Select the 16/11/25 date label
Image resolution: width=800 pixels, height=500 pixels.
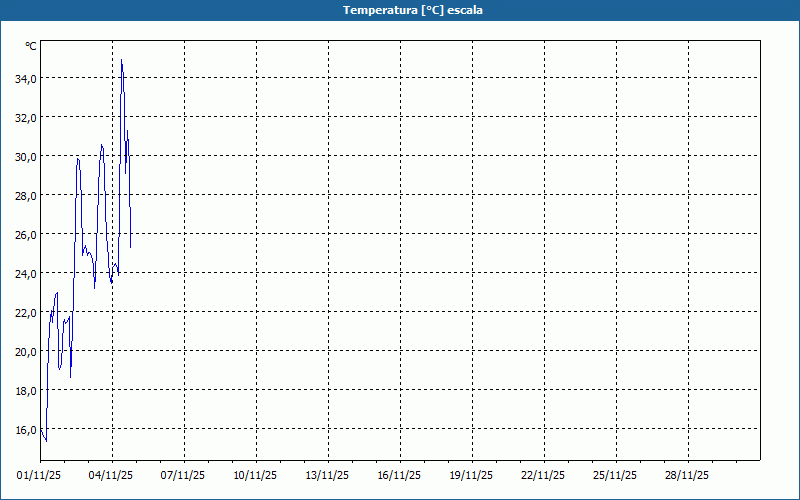pos(400,475)
